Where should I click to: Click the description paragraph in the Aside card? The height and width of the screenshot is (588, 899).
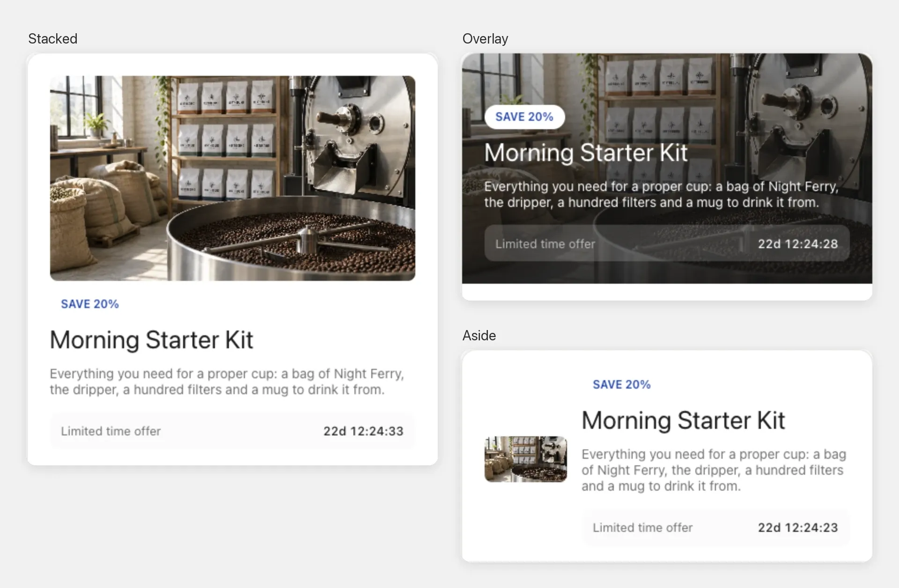click(x=714, y=470)
